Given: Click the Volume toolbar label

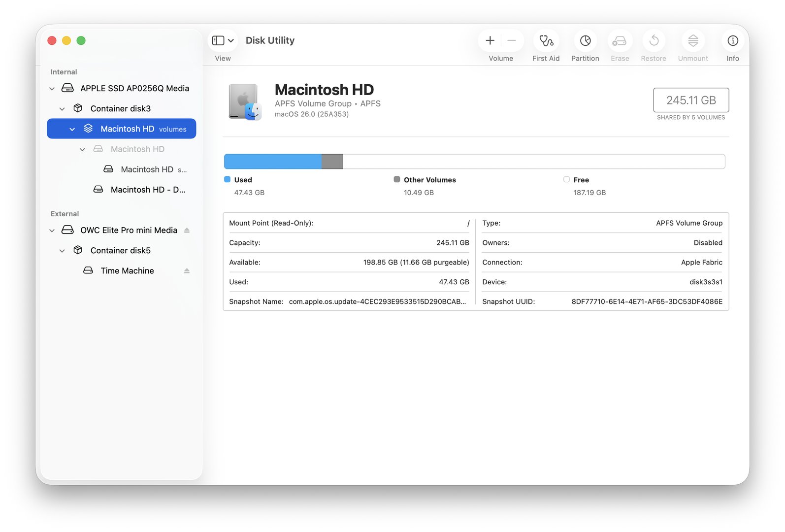Looking at the screenshot, I should pos(501,58).
